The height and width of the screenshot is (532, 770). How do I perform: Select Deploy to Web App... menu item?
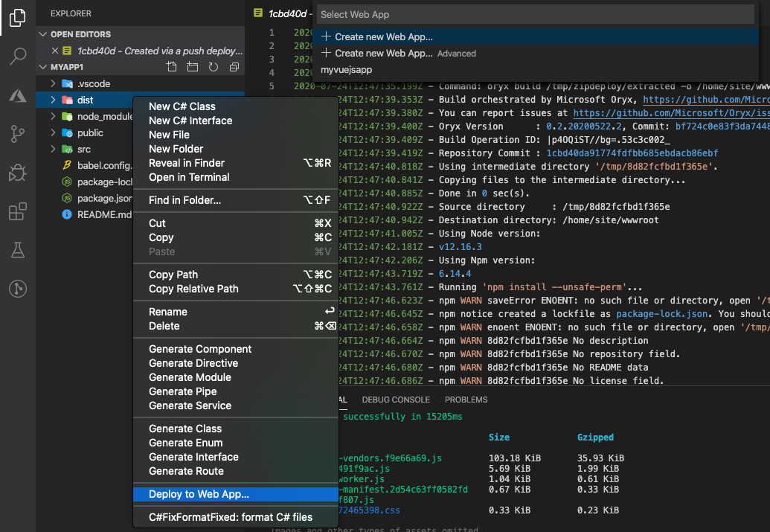[236, 494]
